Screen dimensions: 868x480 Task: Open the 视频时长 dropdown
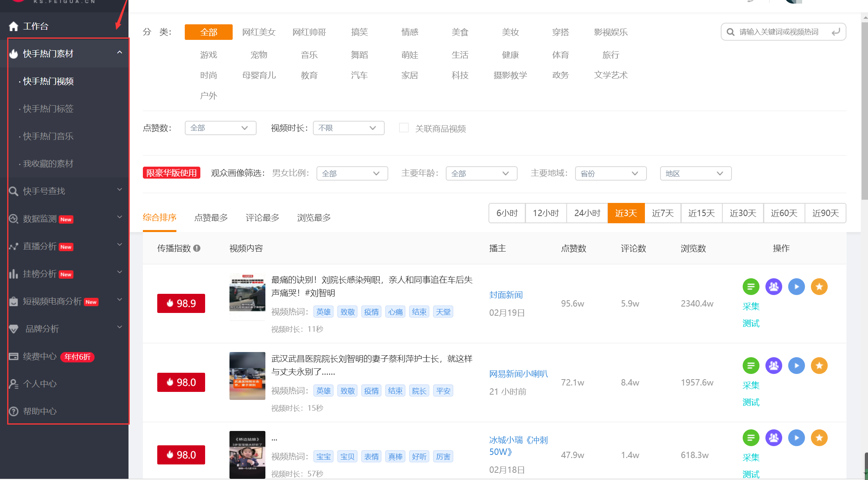349,128
